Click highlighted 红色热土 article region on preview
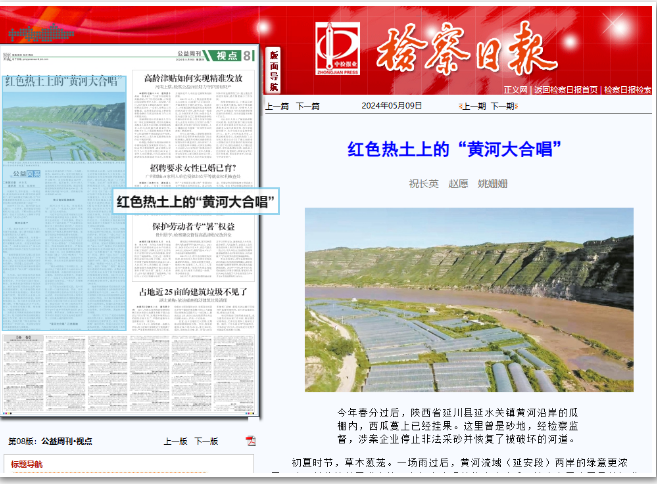 tap(64, 203)
